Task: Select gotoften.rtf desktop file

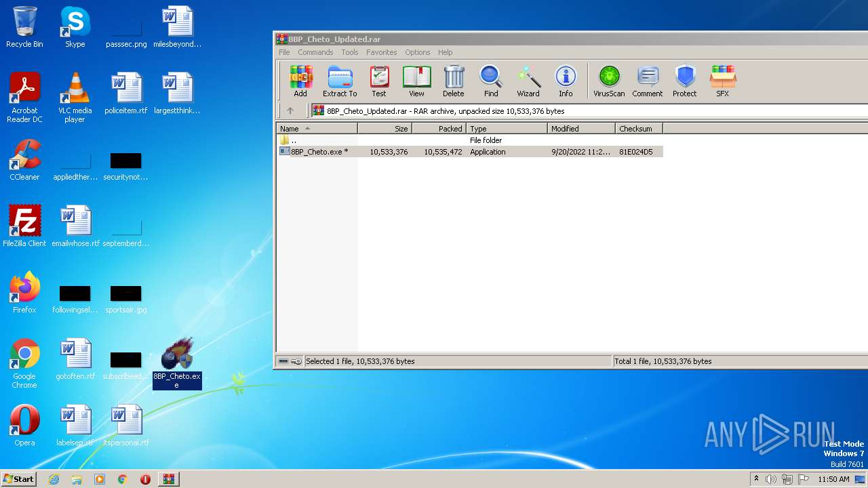Action: tap(75, 359)
